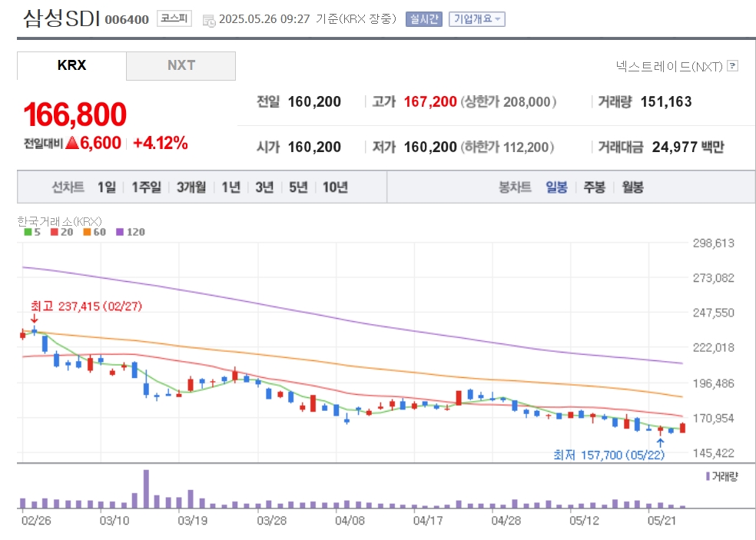Click the 시가 value 160,200
This screenshot has height=540, width=756.
pyautogui.click(x=314, y=147)
